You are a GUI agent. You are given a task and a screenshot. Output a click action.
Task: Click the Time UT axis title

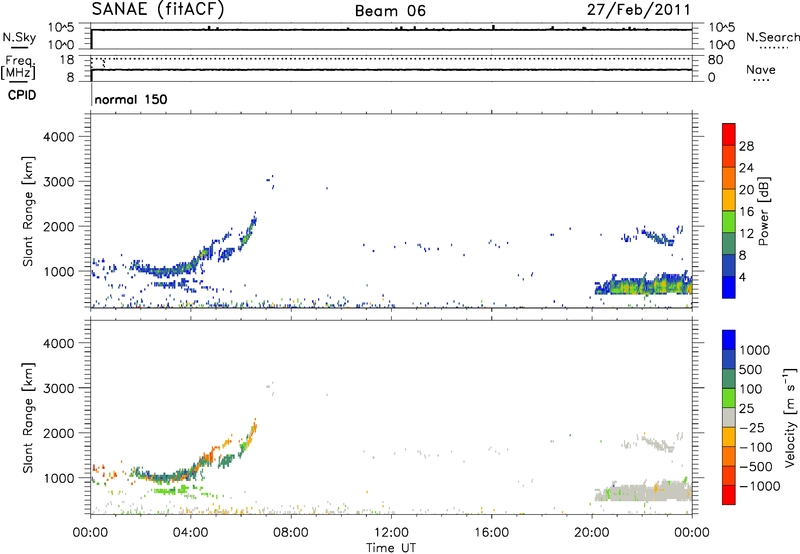coord(391,547)
